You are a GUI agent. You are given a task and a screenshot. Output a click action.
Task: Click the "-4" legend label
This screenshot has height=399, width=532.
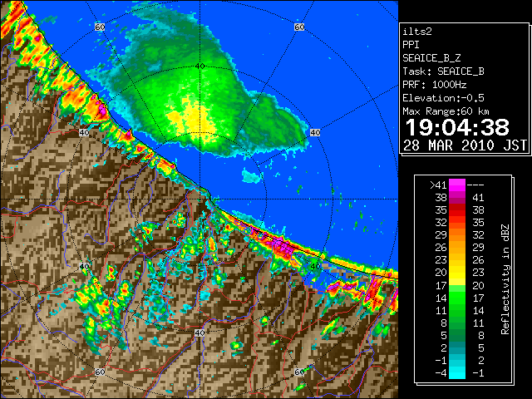441,373
